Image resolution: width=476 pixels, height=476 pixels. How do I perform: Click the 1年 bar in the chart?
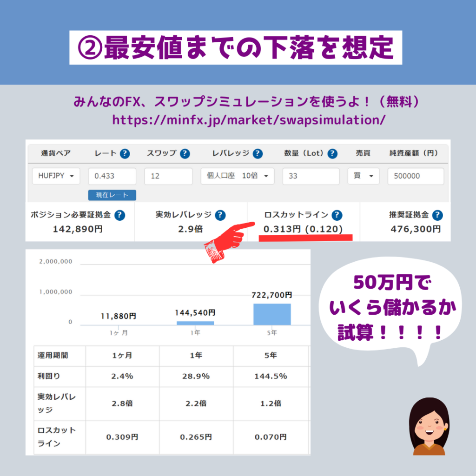click(x=195, y=323)
